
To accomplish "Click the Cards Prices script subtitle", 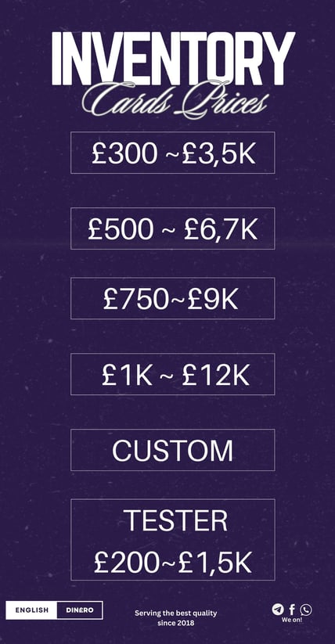I will click(175, 99).
